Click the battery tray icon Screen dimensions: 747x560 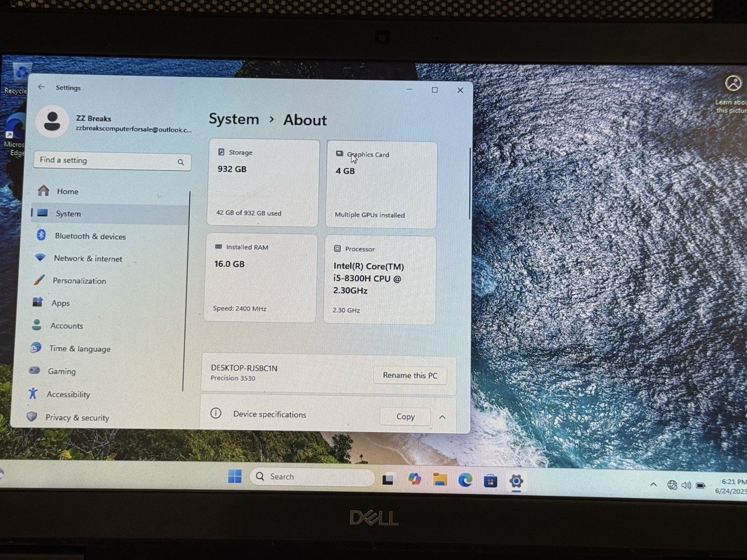(x=700, y=486)
